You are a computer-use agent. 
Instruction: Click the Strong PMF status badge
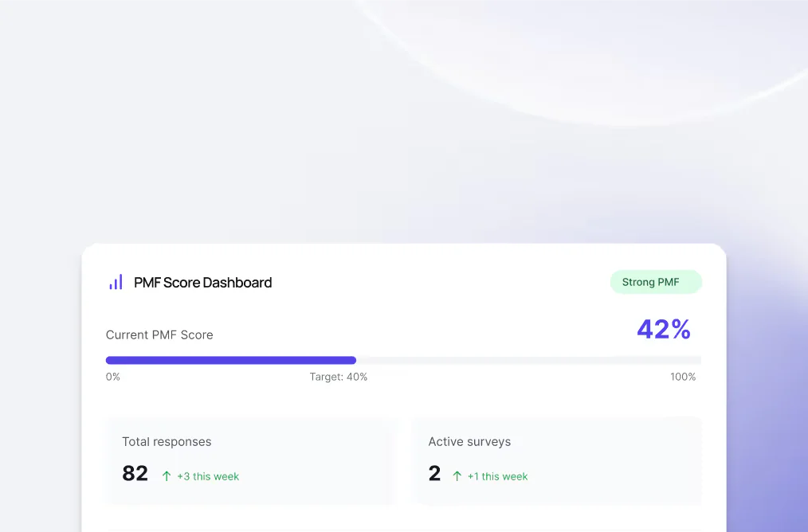pos(656,282)
